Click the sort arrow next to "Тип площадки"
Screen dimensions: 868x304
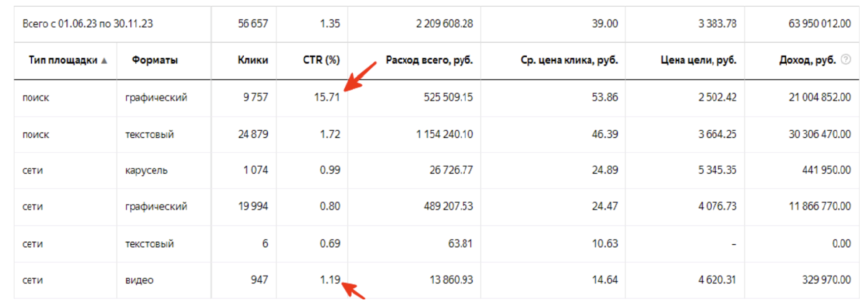pyautogui.click(x=104, y=61)
